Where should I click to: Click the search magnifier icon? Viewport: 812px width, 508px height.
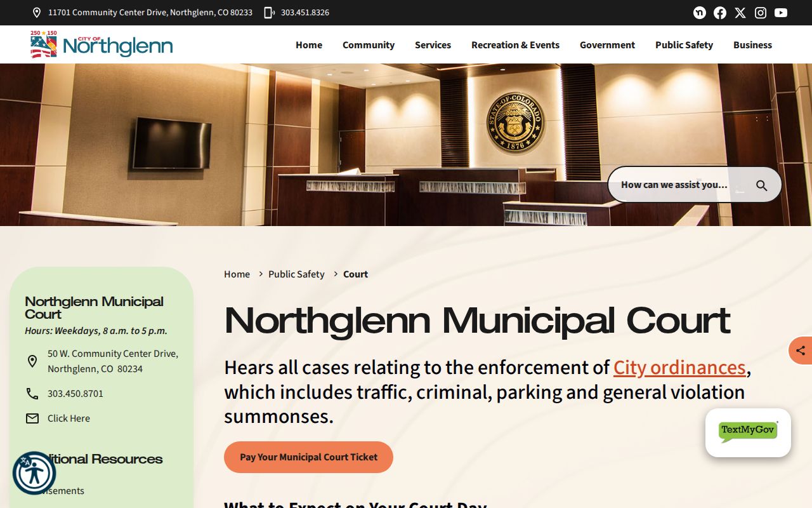pos(762,185)
